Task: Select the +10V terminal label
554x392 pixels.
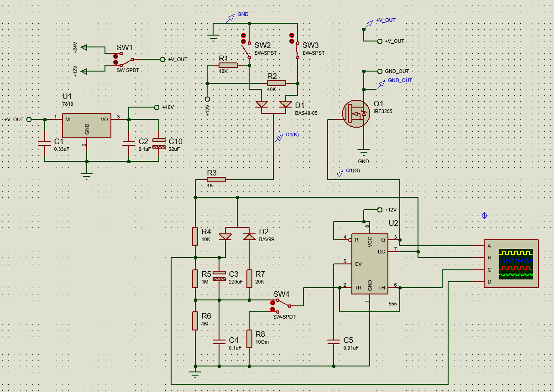Action: [168, 107]
